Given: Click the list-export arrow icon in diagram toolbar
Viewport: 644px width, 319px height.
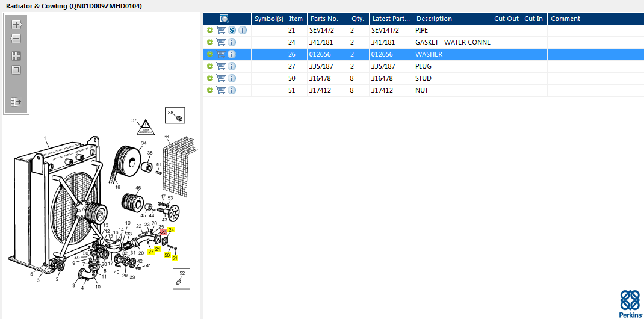Looking at the screenshot, I should pos(16,102).
